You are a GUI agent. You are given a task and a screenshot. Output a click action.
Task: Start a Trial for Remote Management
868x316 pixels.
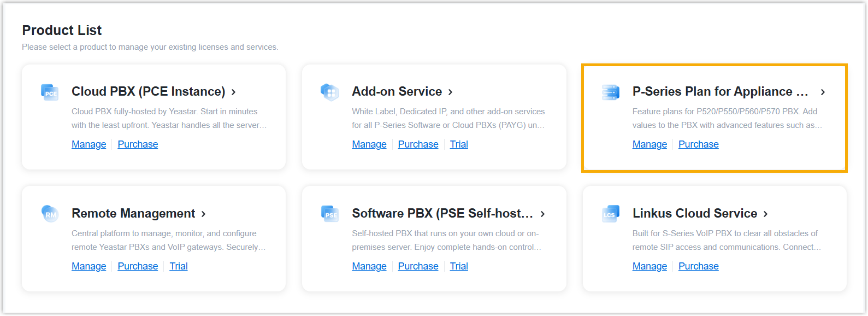[179, 266]
